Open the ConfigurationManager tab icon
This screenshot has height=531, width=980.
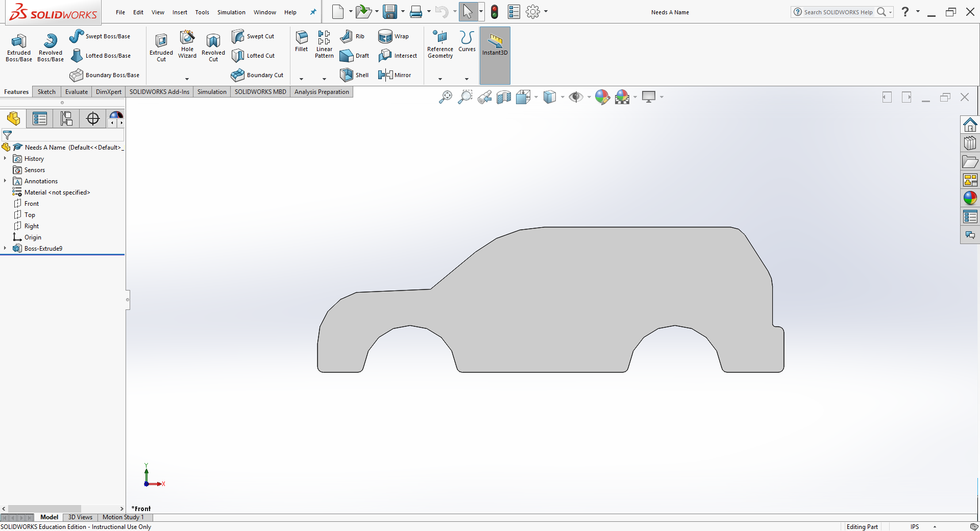coord(66,118)
